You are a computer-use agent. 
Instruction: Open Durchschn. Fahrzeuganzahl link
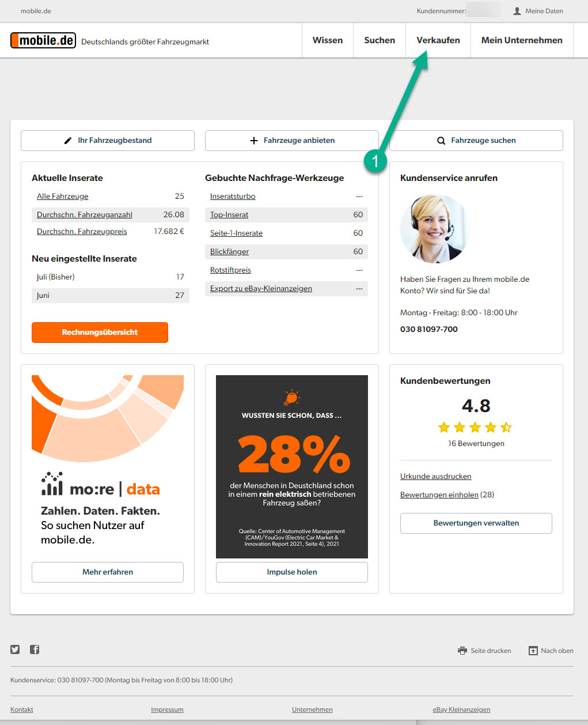tap(85, 215)
